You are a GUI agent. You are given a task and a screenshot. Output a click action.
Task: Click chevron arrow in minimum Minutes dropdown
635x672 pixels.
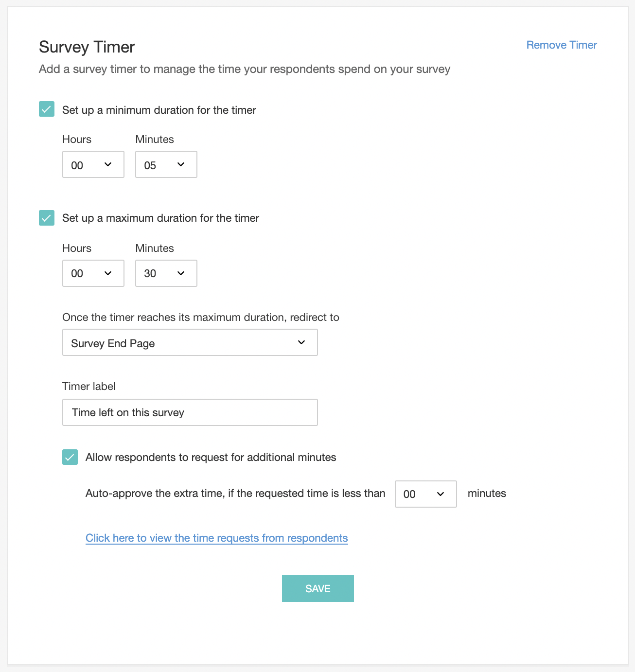[x=181, y=164]
